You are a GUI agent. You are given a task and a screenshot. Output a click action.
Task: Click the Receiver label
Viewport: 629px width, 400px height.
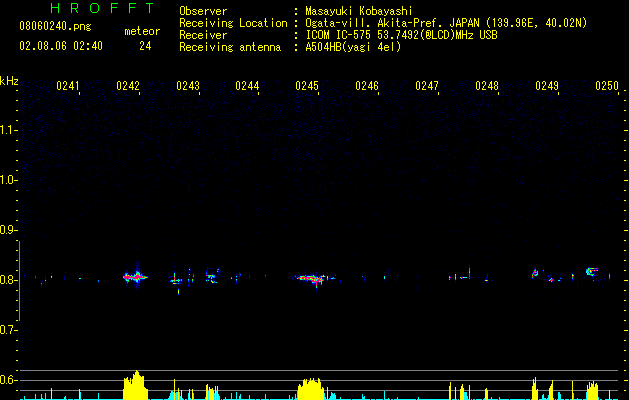coord(203,35)
